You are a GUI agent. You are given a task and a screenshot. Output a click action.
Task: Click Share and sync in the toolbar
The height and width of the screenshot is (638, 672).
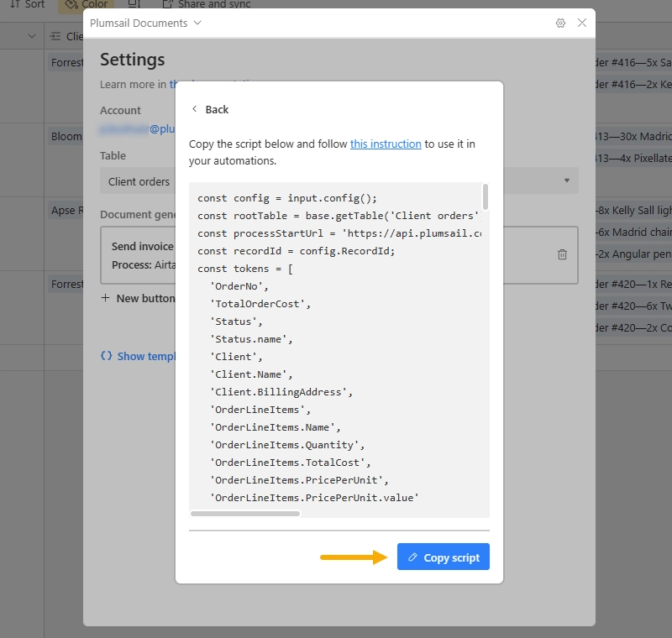click(x=207, y=4)
